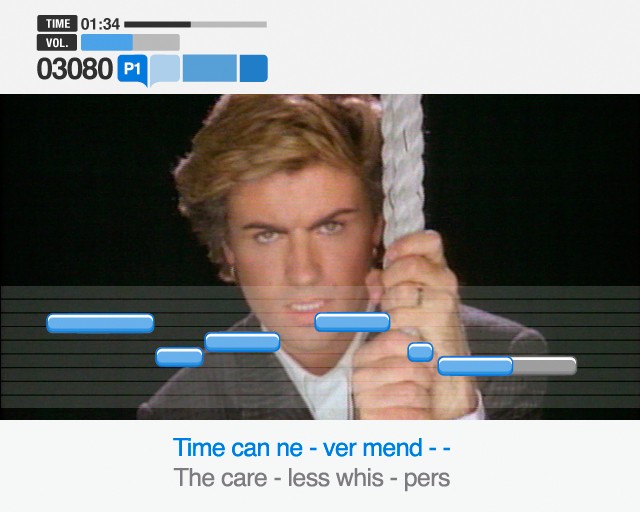Click the dark blue score block
The image size is (640, 512).
(253, 68)
